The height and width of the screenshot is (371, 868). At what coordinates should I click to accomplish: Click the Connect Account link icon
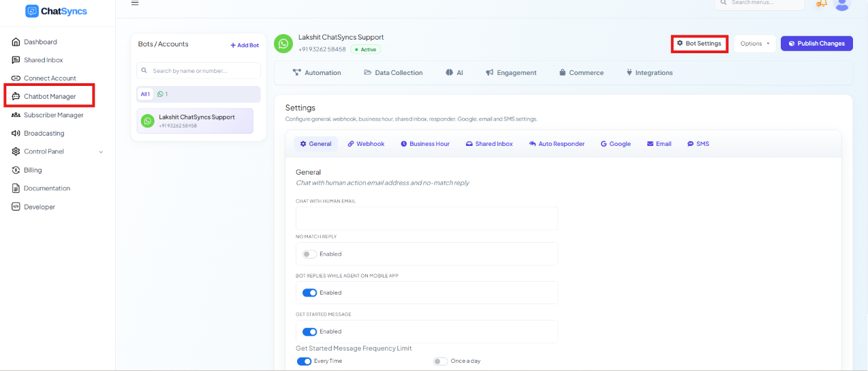pyautogui.click(x=16, y=78)
